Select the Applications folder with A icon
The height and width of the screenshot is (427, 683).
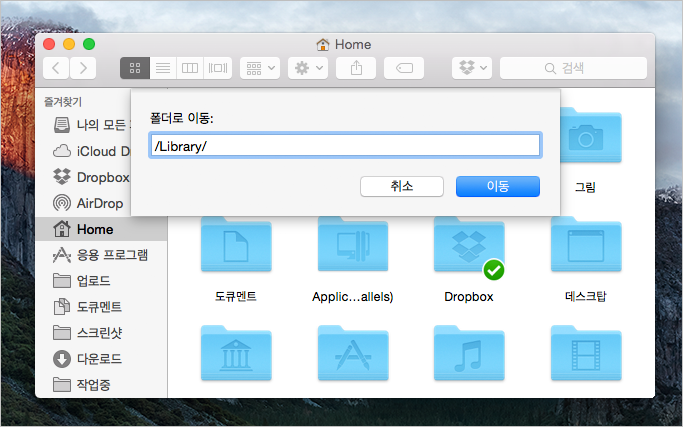click(353, 353)
